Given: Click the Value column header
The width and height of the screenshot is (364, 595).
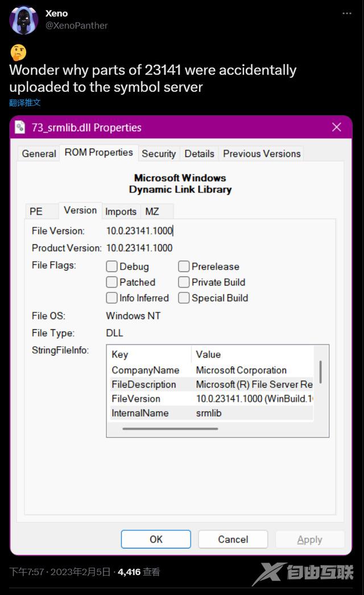Looking at the screenshot, I should point(253,354).
